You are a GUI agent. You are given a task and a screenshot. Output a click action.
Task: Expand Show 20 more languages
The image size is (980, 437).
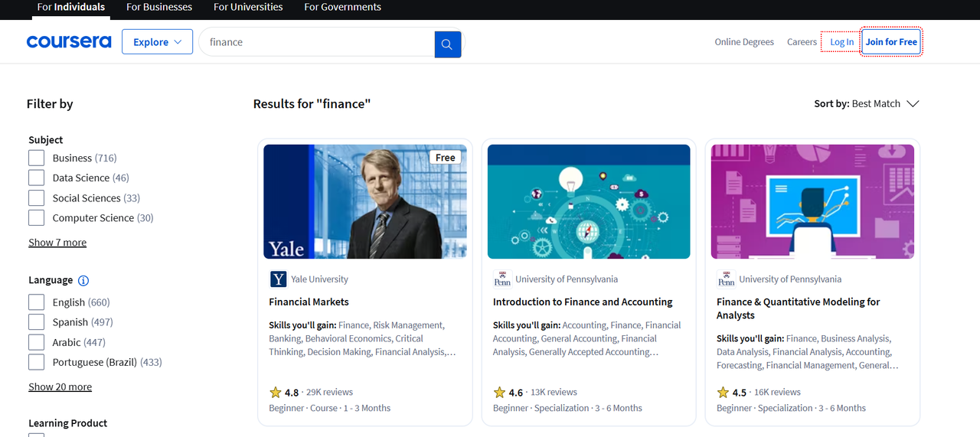click(x=60, y=387)
